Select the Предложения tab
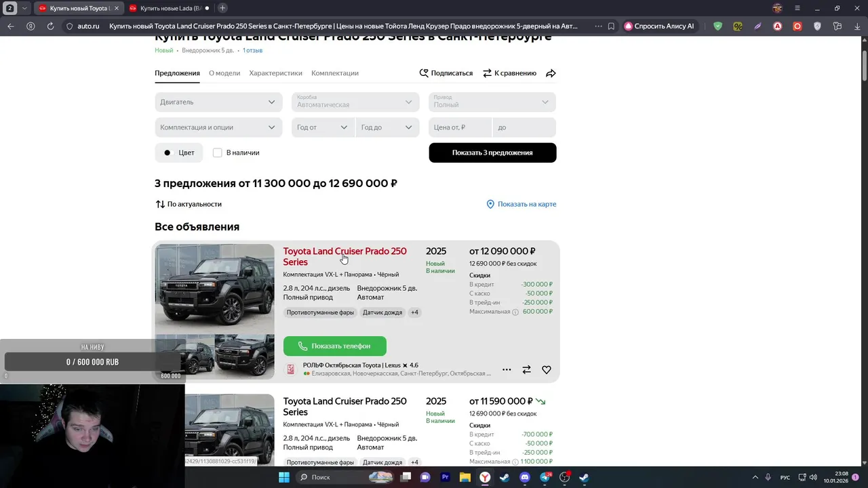 (x=177, y=73)
